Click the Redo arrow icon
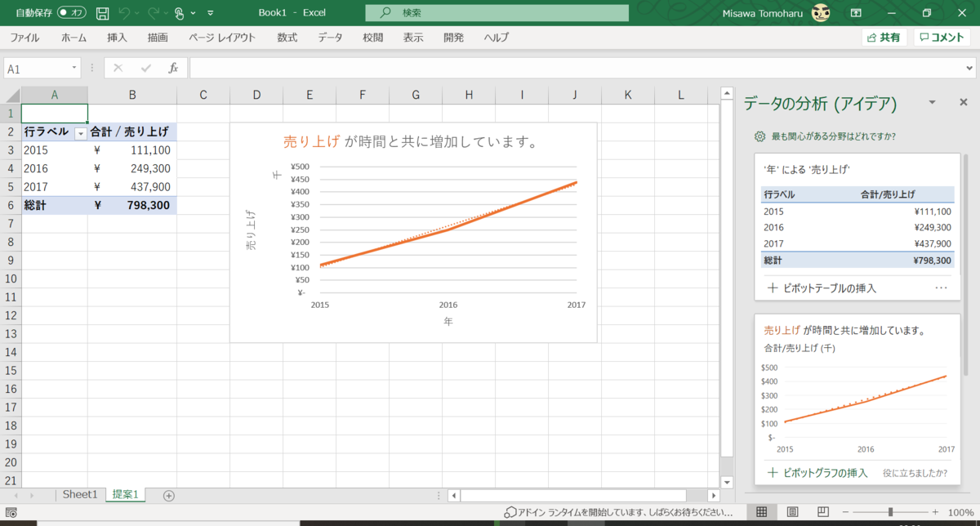Viewport: 980px width, 526px height. pyautogui.click(x=154, y=13)
